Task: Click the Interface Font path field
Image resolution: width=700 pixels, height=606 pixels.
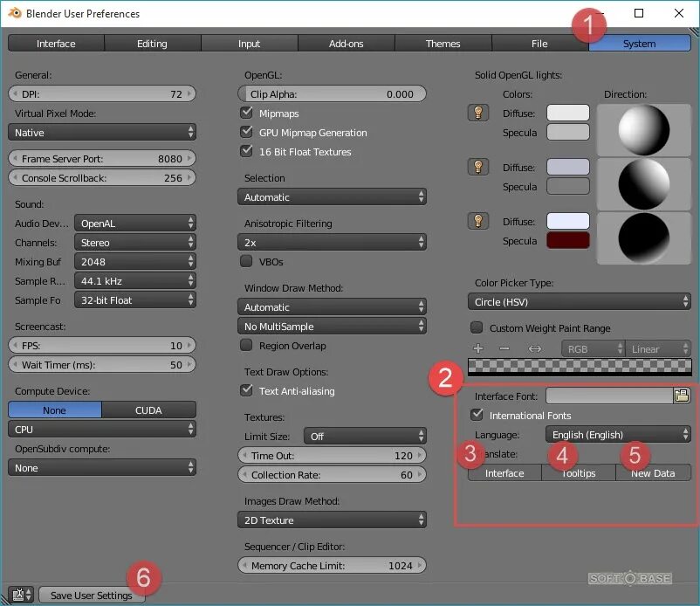Action: coord(609,396)
